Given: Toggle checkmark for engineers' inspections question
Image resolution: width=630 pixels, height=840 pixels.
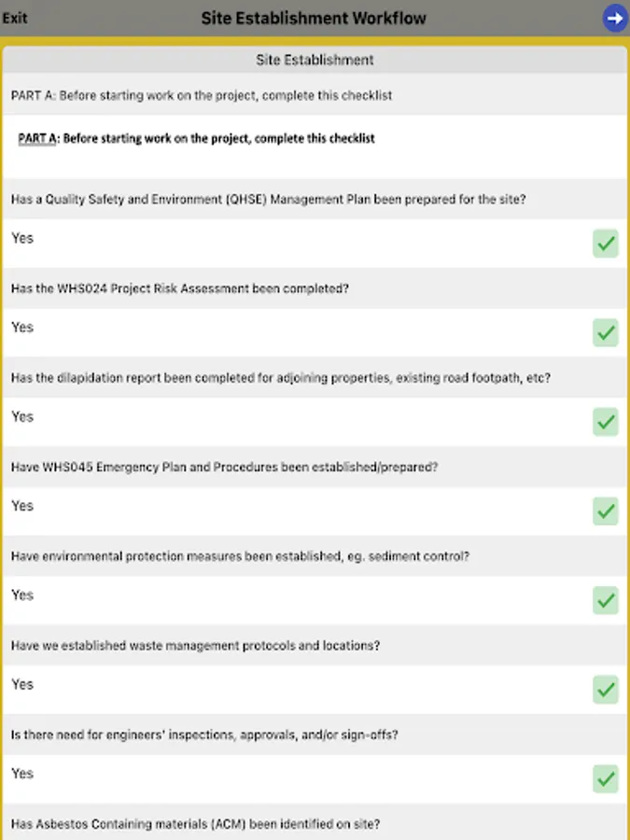Looking at the screenshot, I should (606, 779).
